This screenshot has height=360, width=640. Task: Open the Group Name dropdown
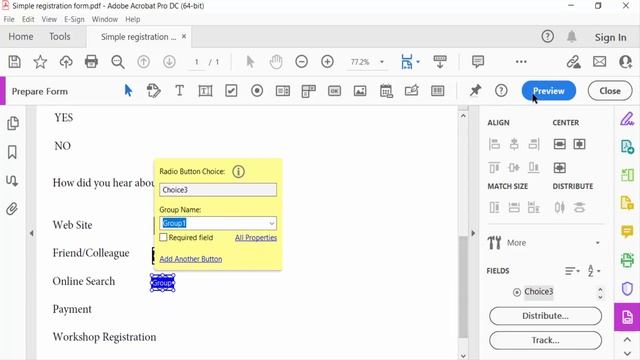(271, 223)
